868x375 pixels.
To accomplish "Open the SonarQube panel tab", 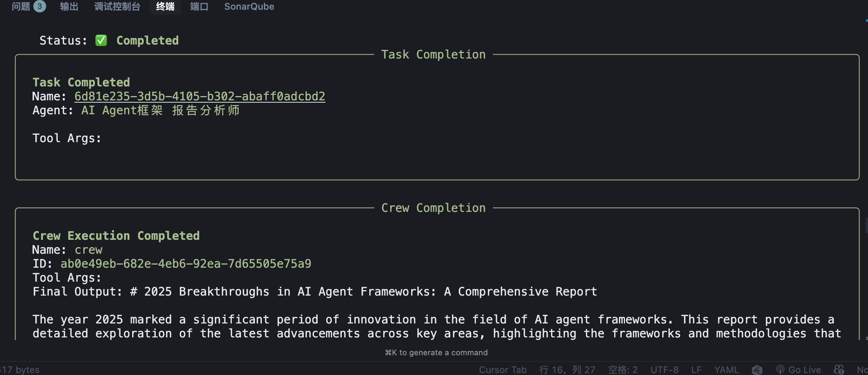I will [x=249, y=7].
